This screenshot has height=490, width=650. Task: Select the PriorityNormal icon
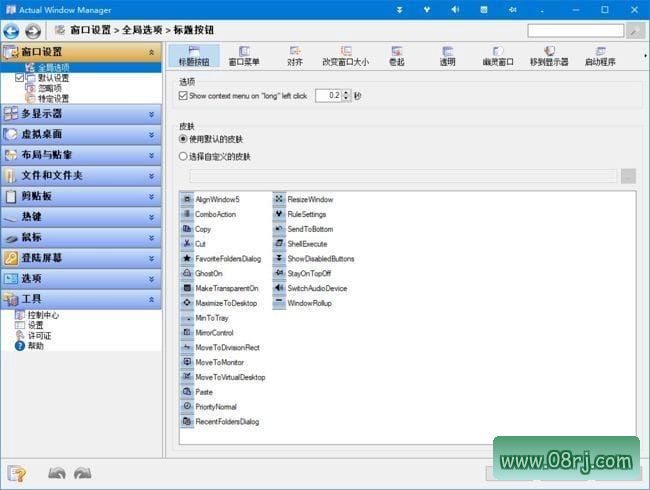click(x=187, y=407)
